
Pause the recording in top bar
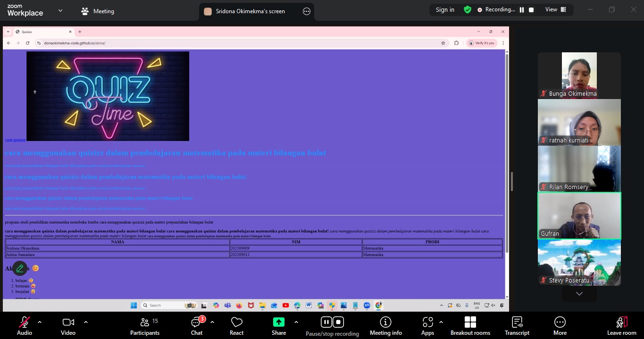pos(522,10)
